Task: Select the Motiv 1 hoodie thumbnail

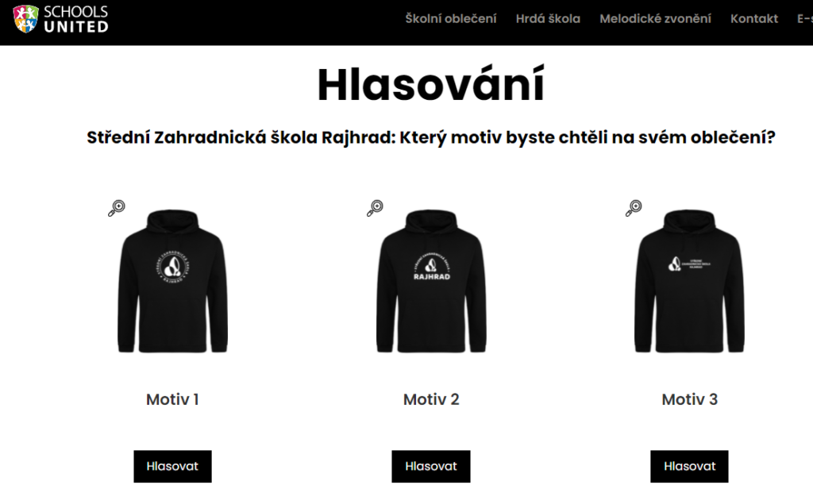Action: coord(172,281)
